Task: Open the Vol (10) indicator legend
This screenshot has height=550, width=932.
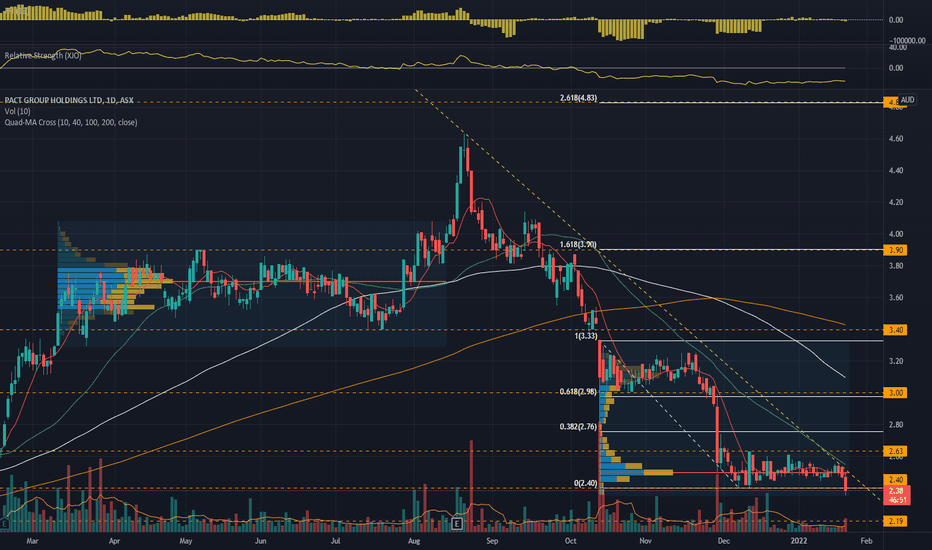Action: pos(17,111)
